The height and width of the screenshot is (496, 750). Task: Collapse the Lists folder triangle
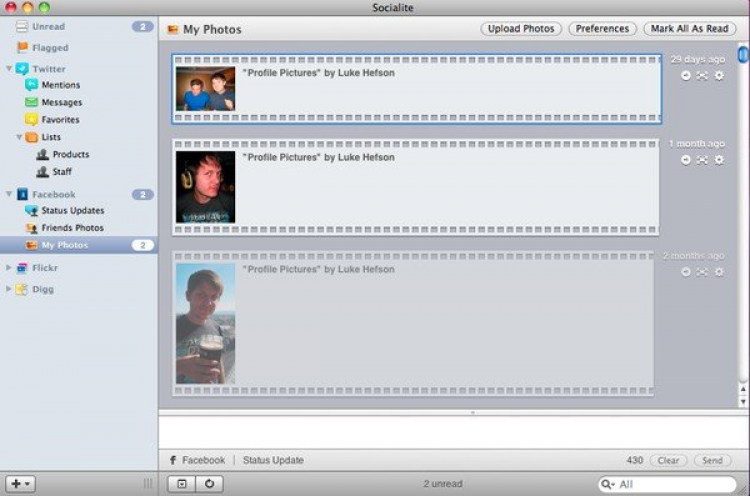click(19, 137)
